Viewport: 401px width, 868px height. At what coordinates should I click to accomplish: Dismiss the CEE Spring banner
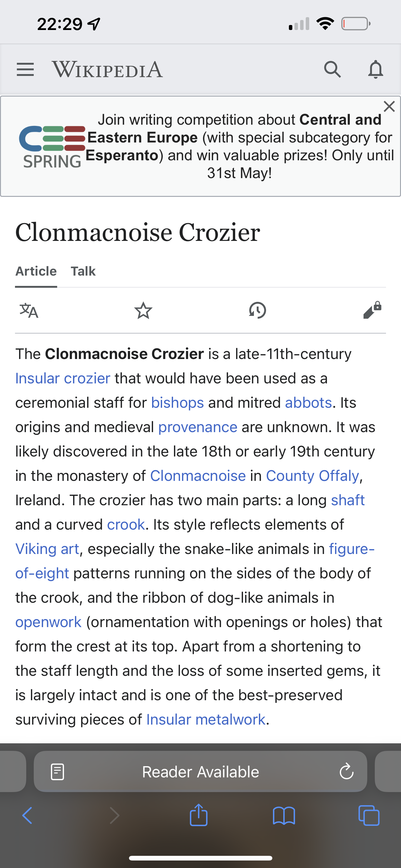pos(389,107)
